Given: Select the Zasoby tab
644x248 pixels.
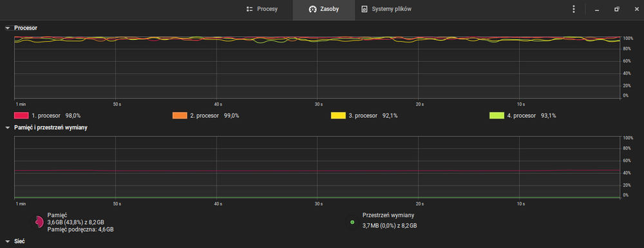Looking at the screenshot, I should 324,10.
